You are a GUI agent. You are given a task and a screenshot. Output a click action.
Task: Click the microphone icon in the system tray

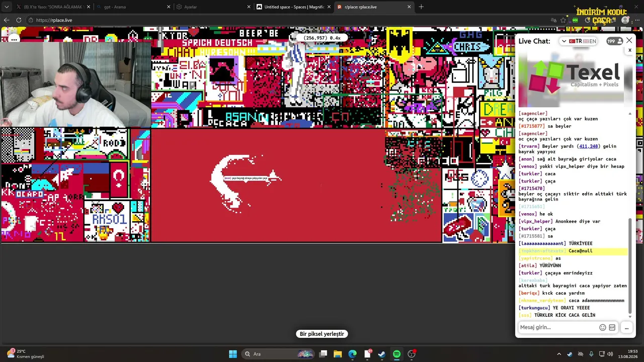(x=591, y=354)
